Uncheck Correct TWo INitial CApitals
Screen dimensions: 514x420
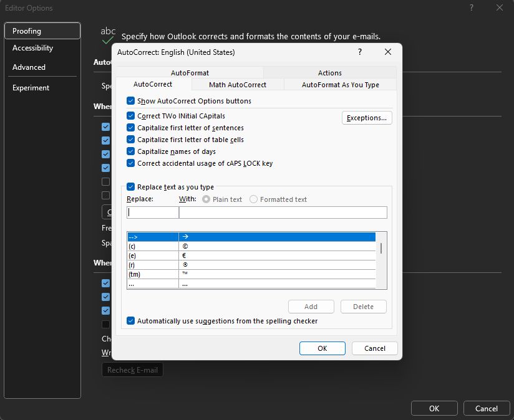pos(130,116)
